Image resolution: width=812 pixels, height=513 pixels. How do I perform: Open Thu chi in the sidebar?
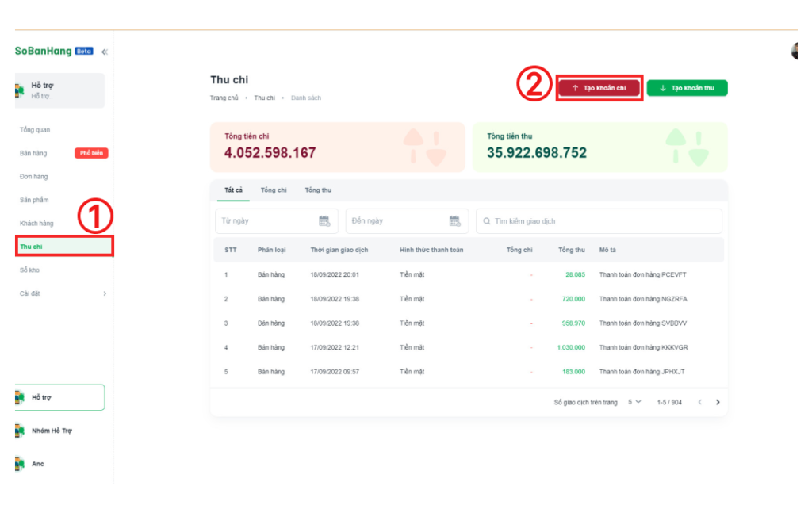pos(32,247)
